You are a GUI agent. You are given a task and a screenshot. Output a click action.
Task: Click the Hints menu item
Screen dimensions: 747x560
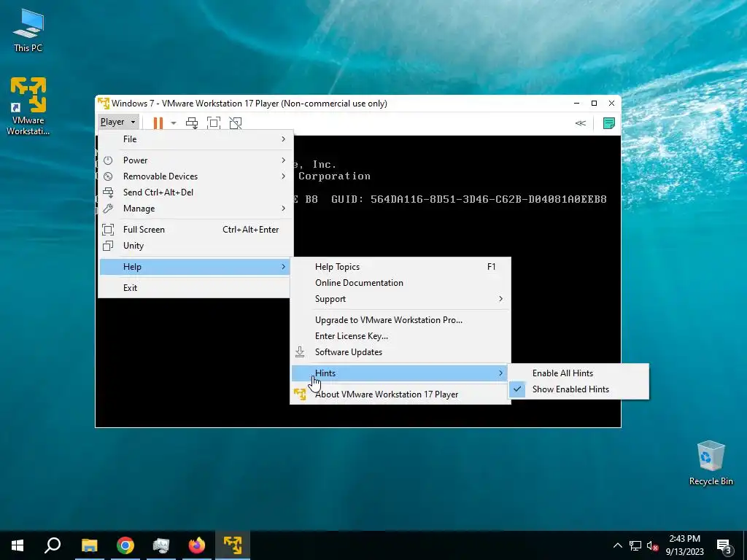pos(400,373)
